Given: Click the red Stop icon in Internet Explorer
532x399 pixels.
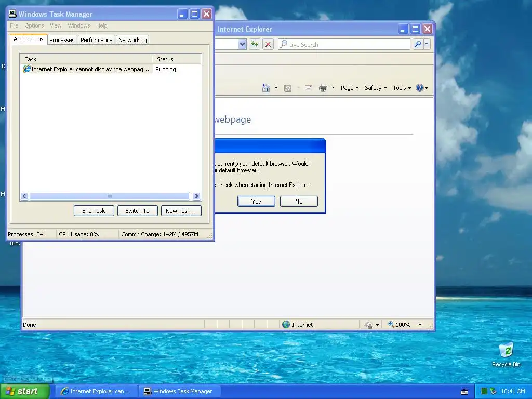Looking at the screenshot, I should click(x=268, y=45).
